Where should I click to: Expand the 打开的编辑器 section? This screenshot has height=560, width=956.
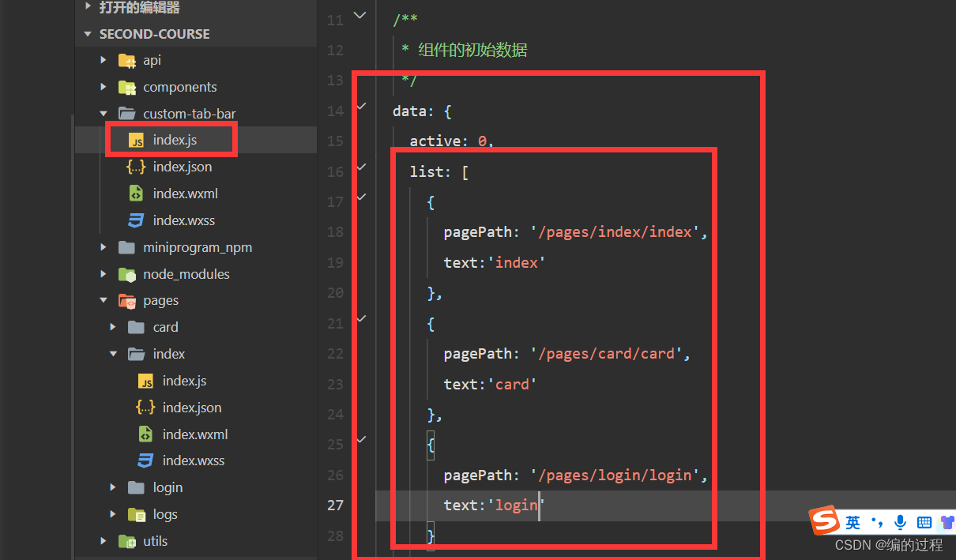coord(88,7)
